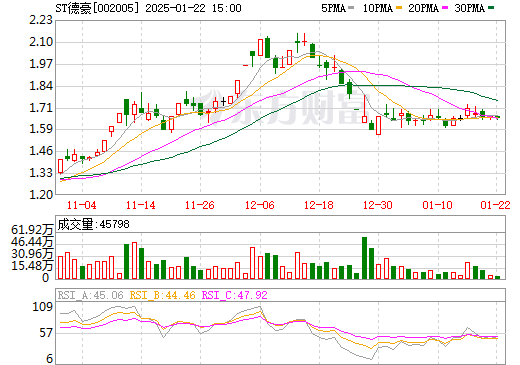Click the orange 10PMA legend color marker
The image size is (520, 365).
tap(399, 8)
